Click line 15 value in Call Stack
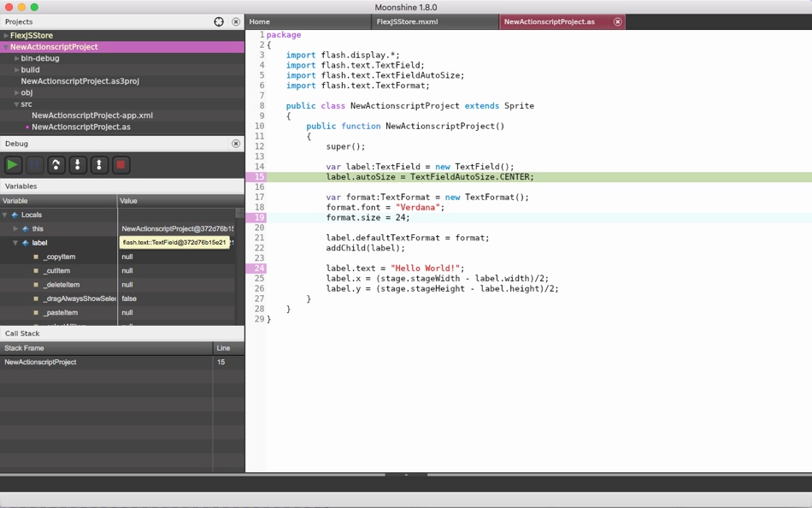Viewport: 812px width, 508px height. [221, 362]
